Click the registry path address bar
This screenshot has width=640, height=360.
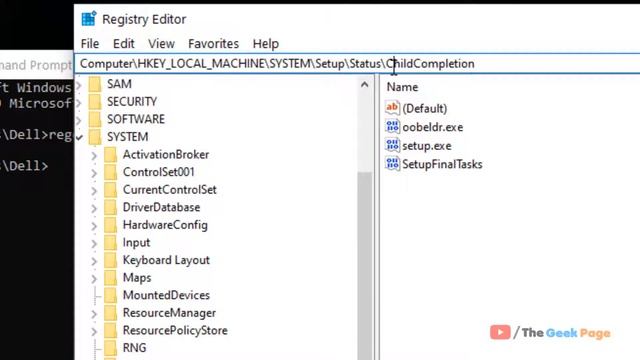(357, 64)
